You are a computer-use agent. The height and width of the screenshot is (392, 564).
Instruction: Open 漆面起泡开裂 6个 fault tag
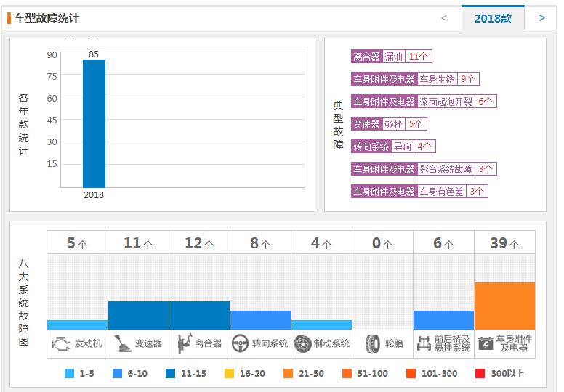click(424, 102)
